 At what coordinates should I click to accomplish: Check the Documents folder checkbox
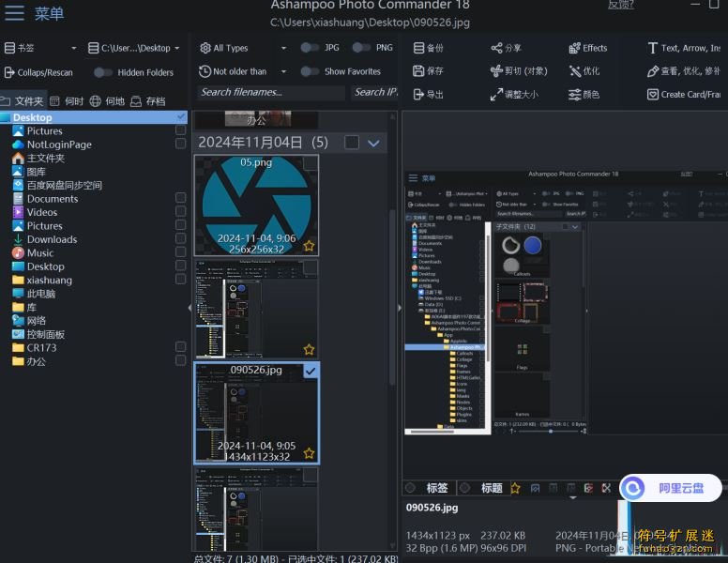181,198
